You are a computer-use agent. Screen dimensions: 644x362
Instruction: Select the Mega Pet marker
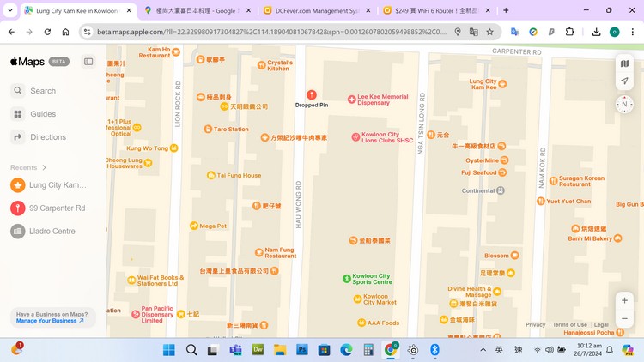coord(194,226)
